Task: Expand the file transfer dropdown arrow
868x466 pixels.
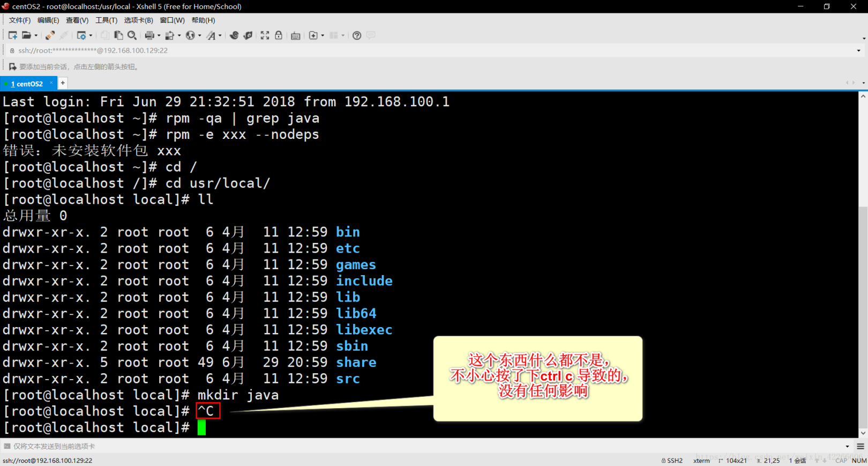Action: [x=179, y=35]
